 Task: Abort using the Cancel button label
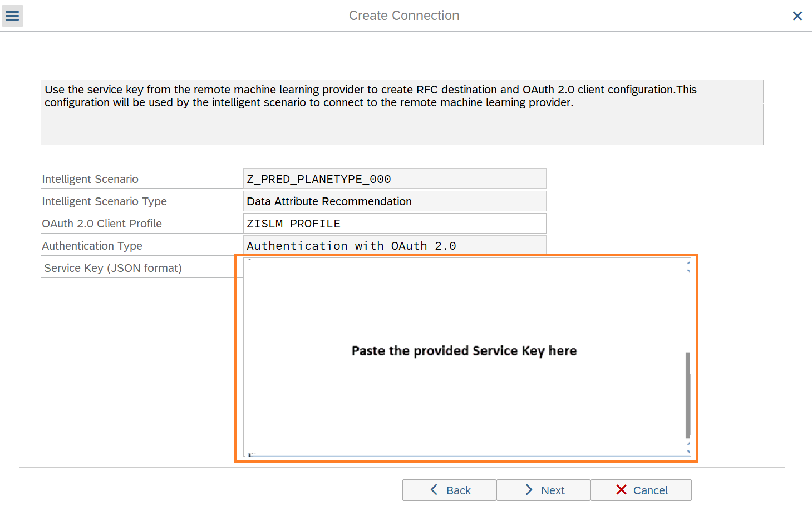pyautogui.click(x=650, y=490)
